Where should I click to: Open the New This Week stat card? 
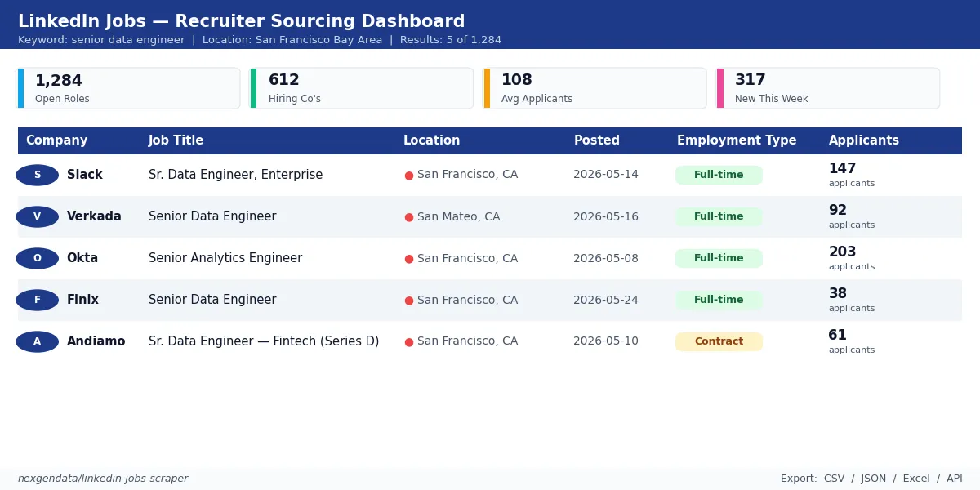pos(828,88)
